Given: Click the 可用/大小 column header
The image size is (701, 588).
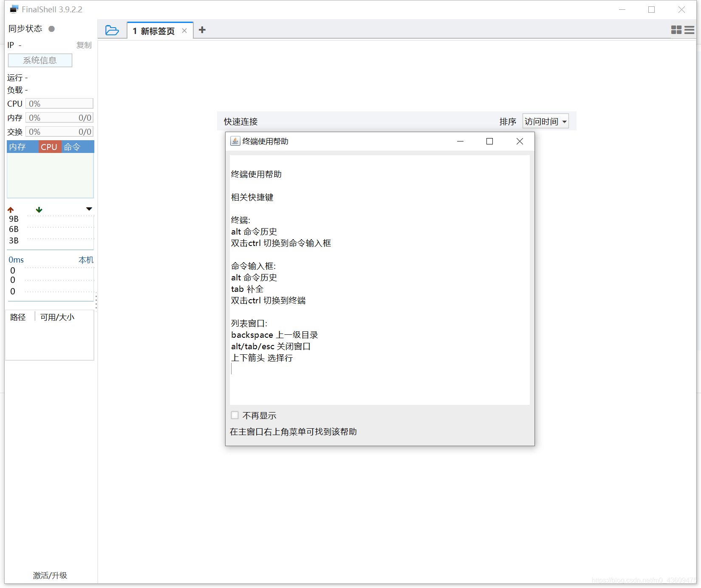Looking at the screenshot, I should point(57,317).
